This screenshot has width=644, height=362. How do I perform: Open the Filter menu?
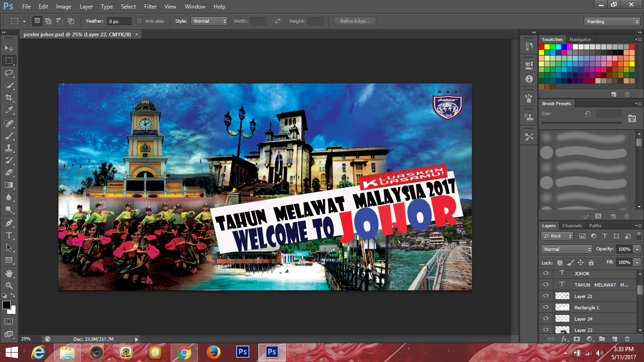(x=150, y=6)
